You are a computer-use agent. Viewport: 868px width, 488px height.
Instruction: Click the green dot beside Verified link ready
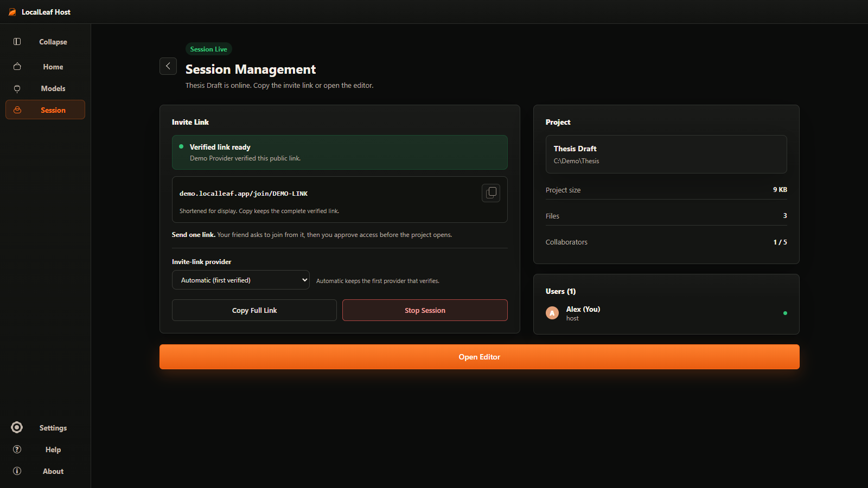click(181, 146)
